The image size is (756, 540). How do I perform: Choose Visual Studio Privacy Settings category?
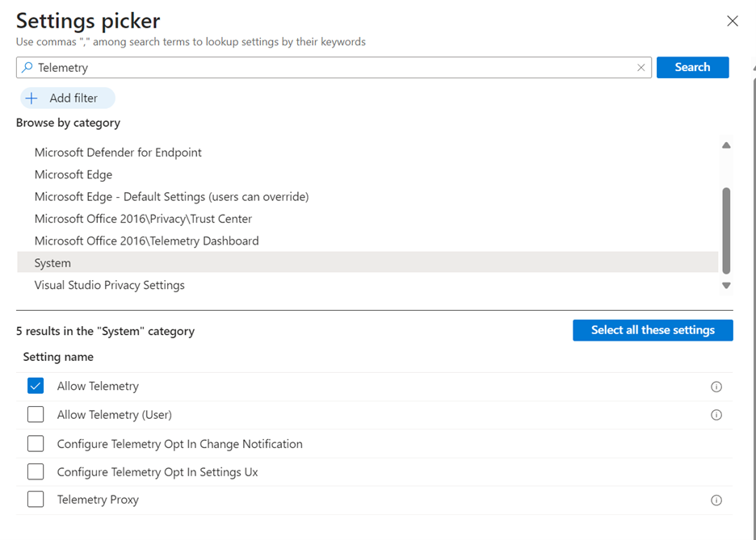[109, 285]
